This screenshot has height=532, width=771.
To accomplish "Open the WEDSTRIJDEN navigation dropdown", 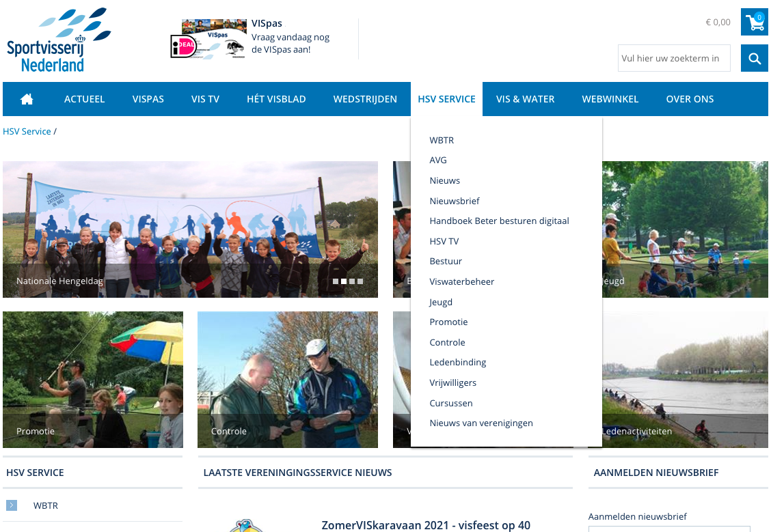I will (365, 99).
